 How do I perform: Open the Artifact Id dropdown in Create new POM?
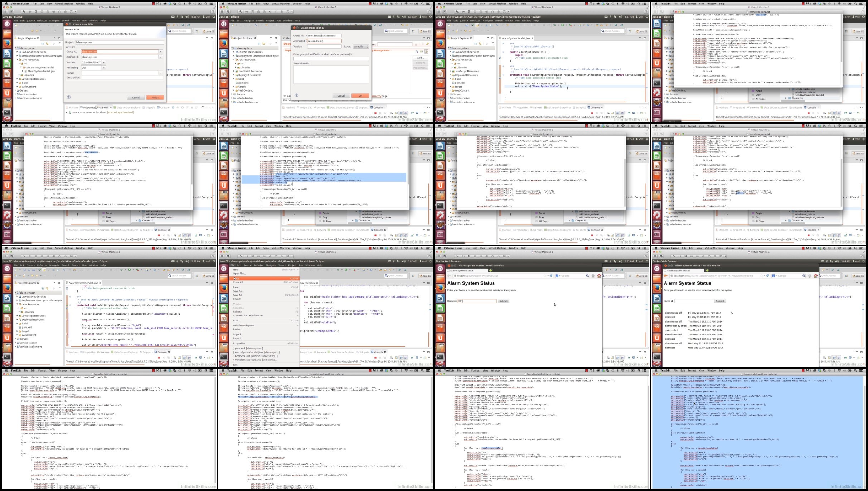point(161,57)
